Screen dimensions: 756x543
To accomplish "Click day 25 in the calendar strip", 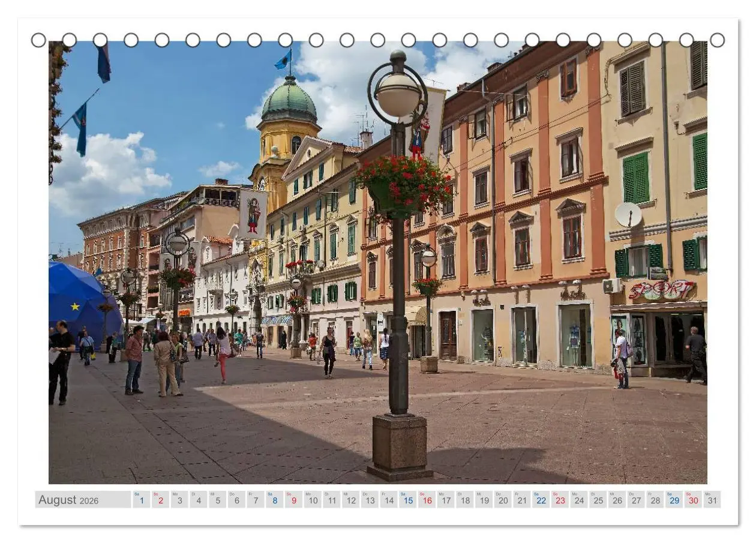I will coord(598,499).
